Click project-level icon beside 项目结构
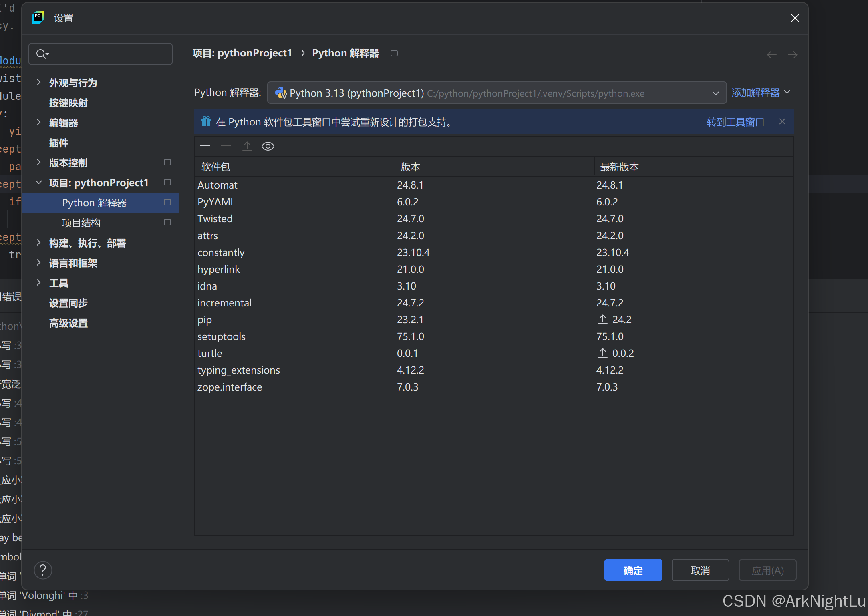This screenshot has width=868, height=616. pyautogui.click(x=167, y=223)
